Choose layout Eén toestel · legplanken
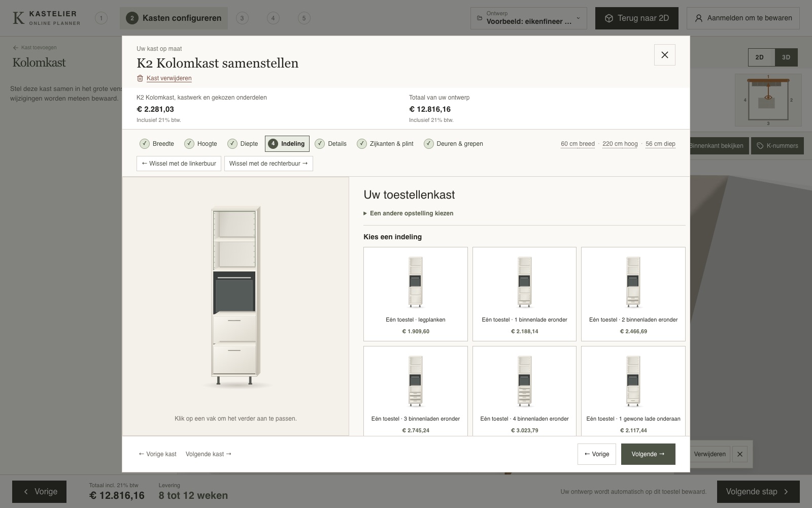 click(x=416, y=294)
